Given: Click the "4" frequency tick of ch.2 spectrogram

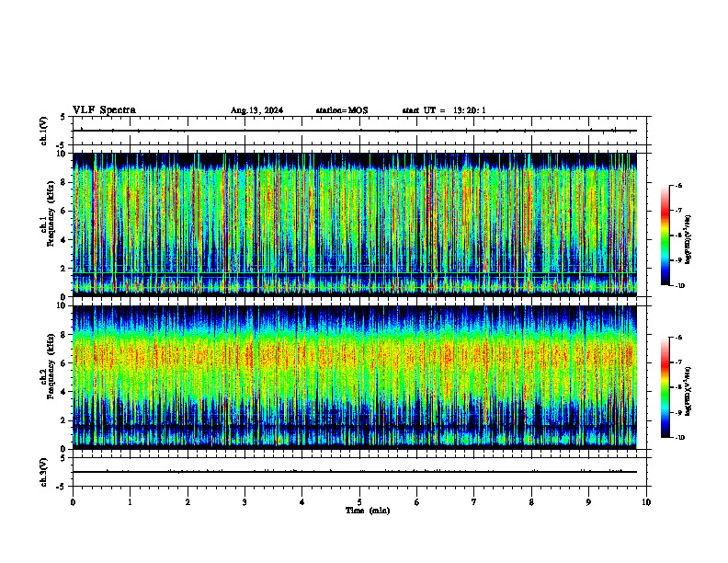Looking at the screenshot, I should pyautogui.click(x=64, y=392).
